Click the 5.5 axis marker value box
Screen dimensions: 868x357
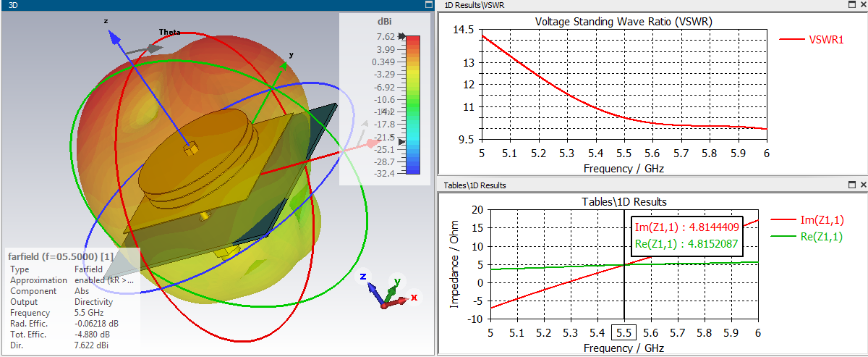[624, 333]
